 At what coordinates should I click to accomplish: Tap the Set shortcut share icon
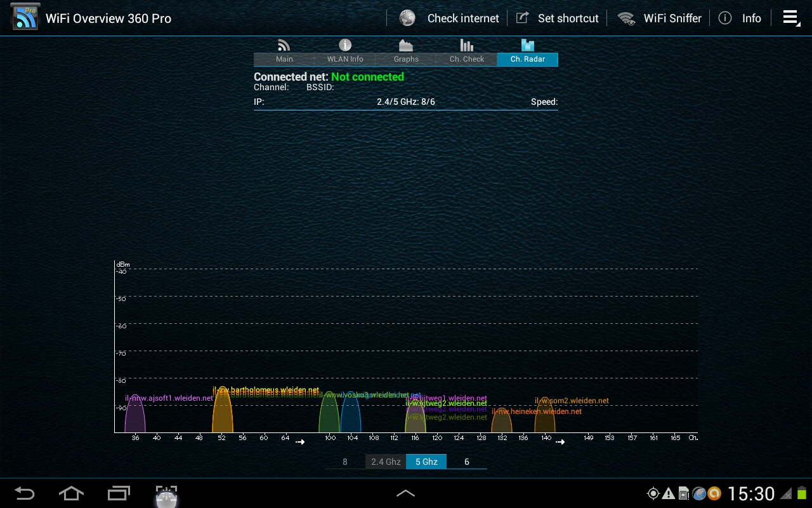coord(522,18)
